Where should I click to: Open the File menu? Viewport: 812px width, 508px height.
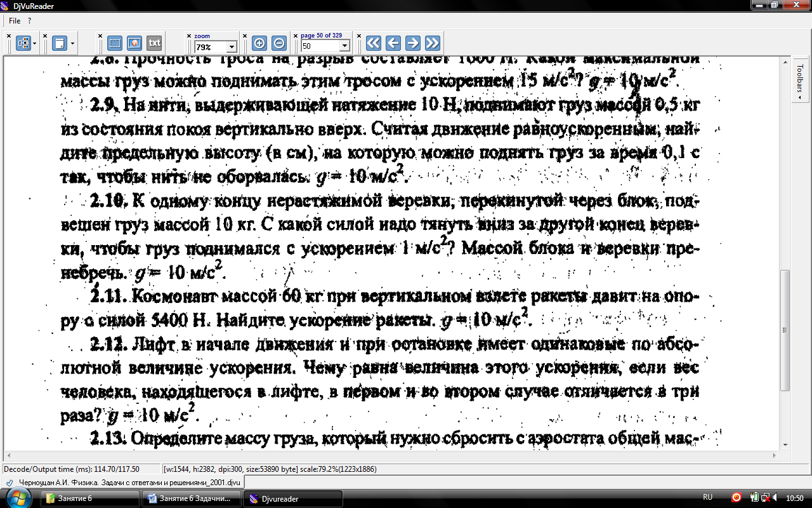(x=15, y=21)
